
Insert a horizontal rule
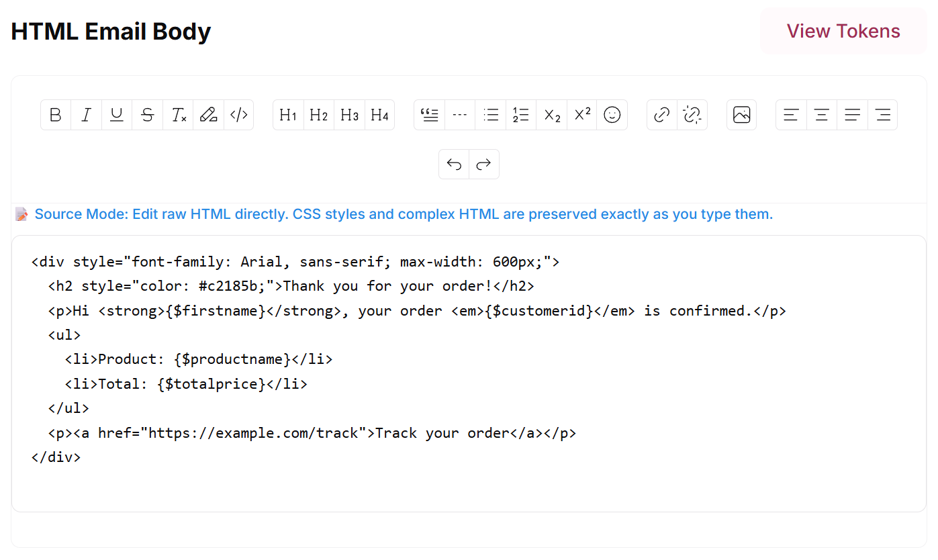point(460,115)
